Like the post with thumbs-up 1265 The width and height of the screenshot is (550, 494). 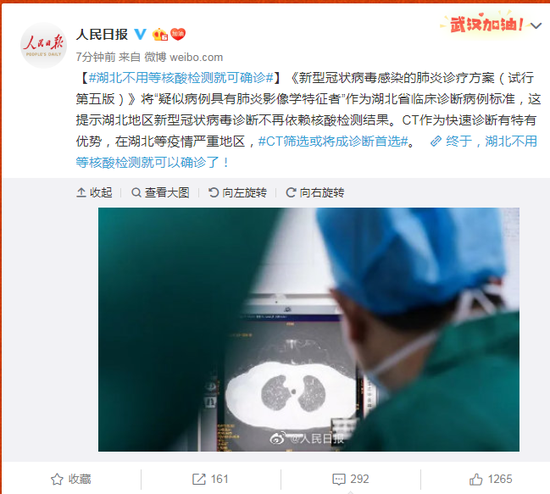click(491, 479)
